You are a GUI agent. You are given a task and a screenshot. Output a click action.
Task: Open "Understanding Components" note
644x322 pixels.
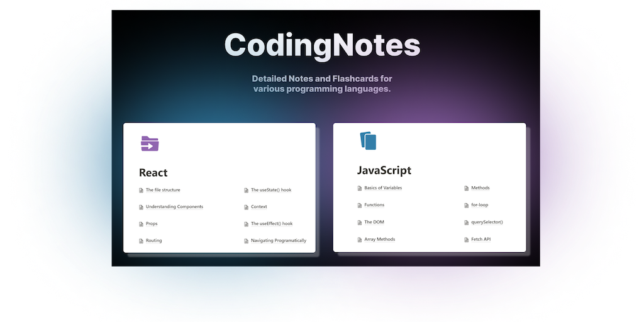point(174,206)
